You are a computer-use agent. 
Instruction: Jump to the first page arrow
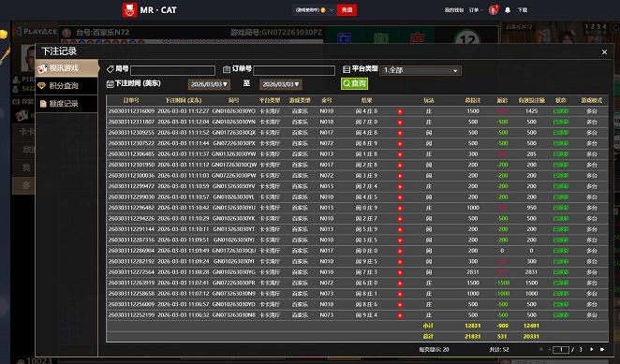point(540,349)
